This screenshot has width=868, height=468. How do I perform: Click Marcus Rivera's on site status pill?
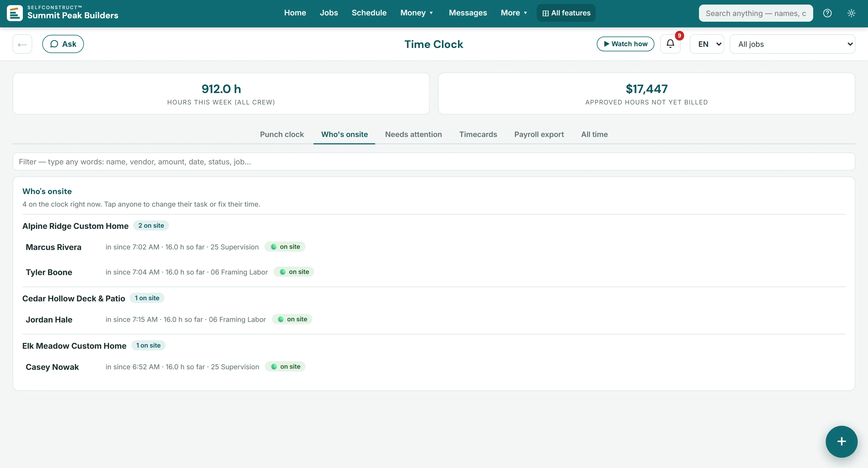(285, 247)
